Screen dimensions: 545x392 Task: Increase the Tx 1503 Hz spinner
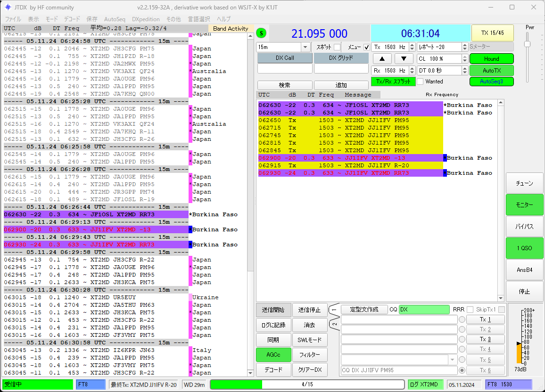point(412,45)
